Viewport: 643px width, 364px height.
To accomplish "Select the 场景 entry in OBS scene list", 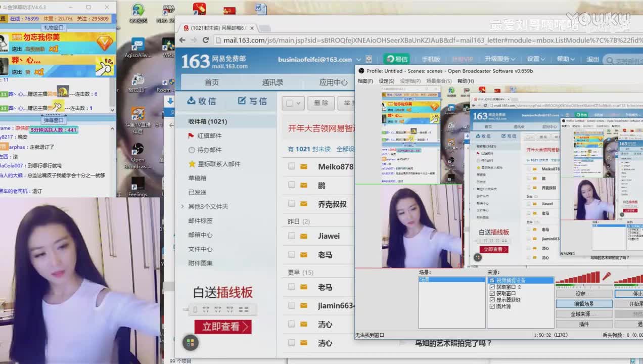I will [x=452, y=280].
